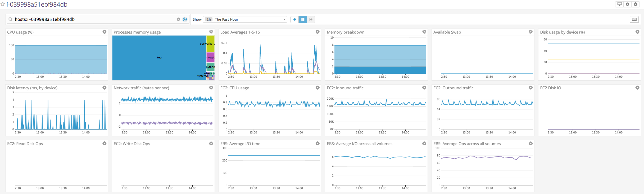Click the 'Show' label beside time selector
644x194 pixels.
[x=197, y=19]
